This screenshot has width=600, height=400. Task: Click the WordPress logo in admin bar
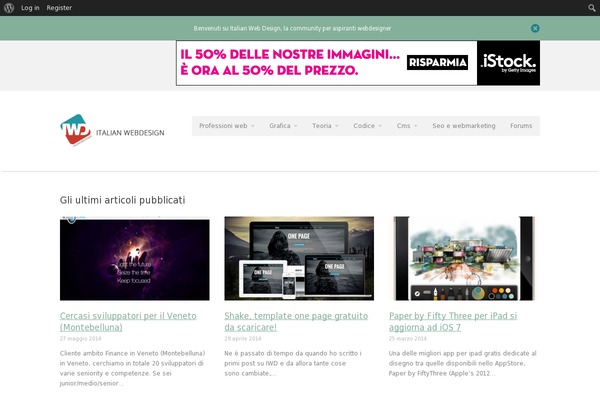click(9, 8)
